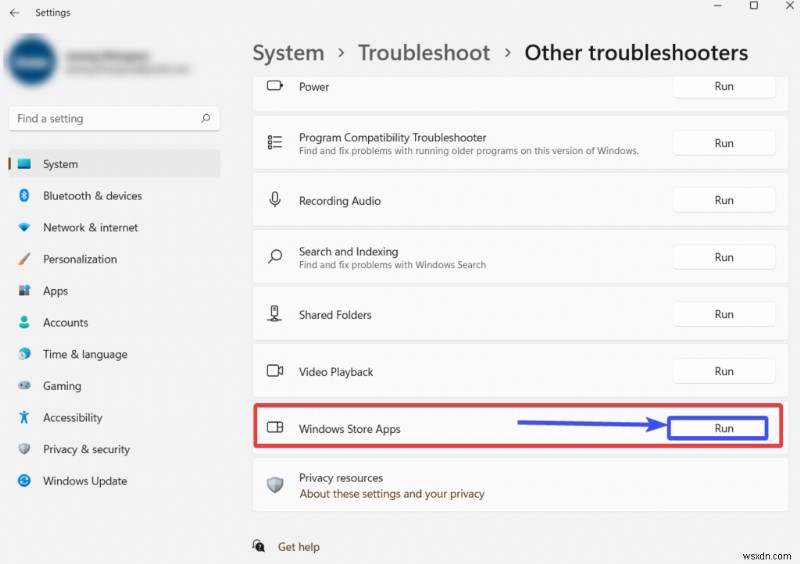
Task: Open Accessibility settings
Action: [x=115, y=417]
